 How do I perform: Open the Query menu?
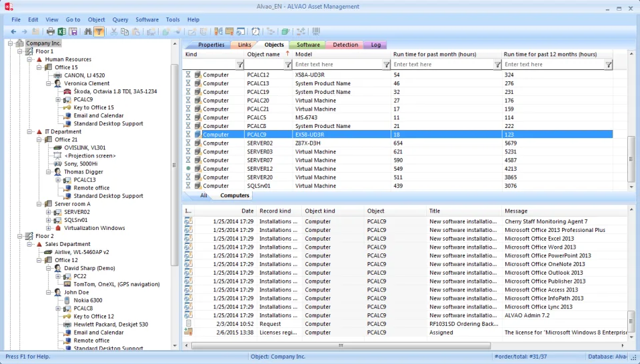(121, 19)
